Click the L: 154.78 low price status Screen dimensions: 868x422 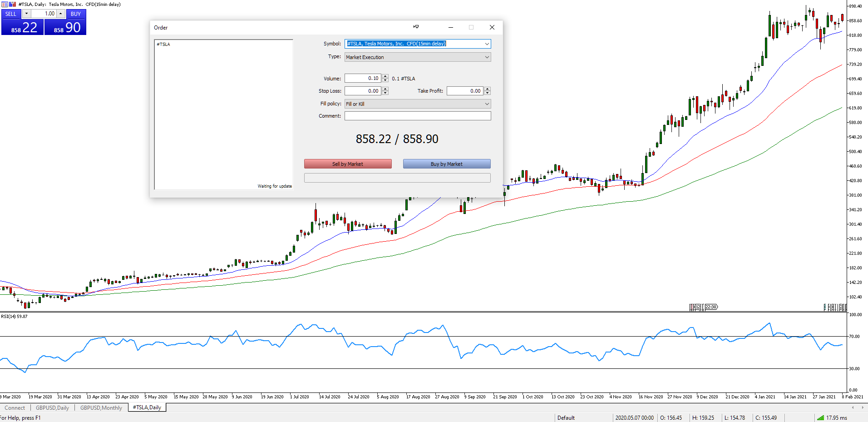735,418
